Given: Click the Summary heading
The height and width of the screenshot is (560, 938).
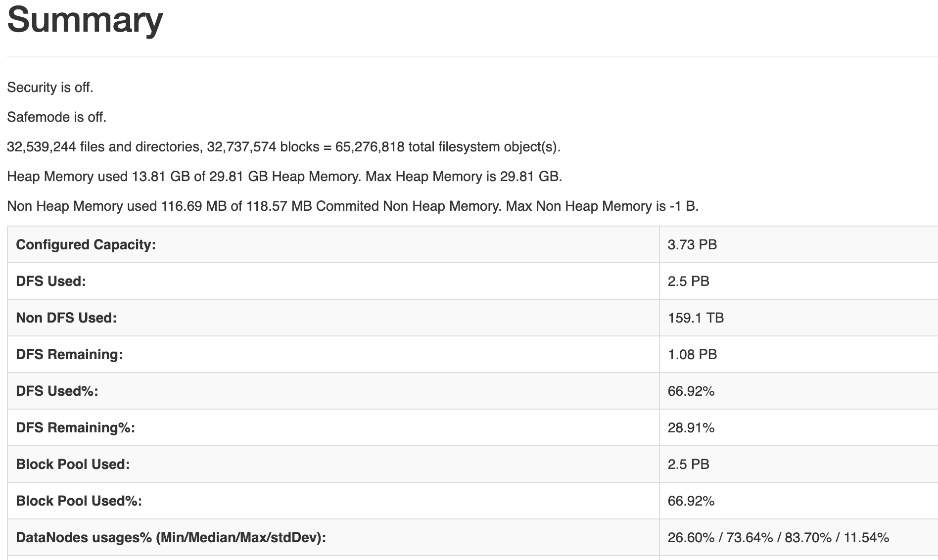Looking at the screenshot, I should (85, 20).
